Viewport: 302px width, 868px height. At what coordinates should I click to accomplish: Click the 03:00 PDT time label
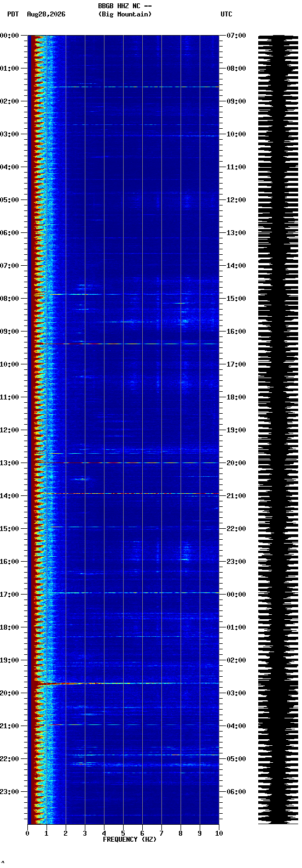9,134
